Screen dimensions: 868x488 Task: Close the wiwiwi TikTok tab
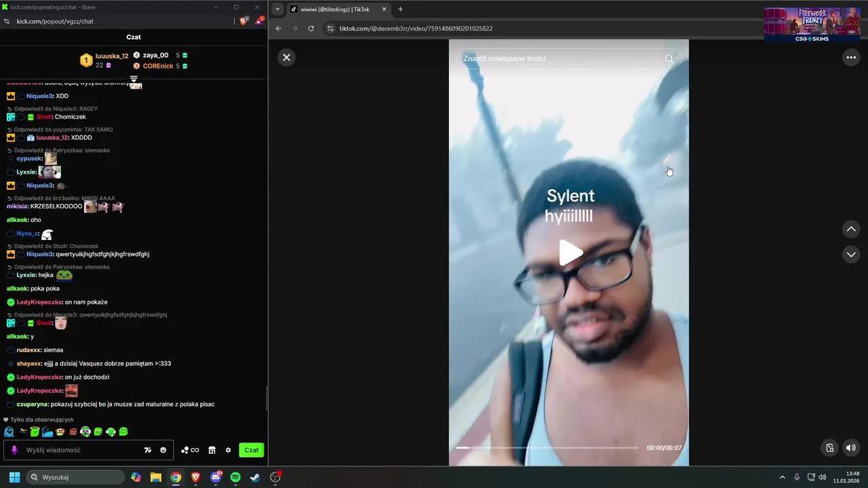click(x=384, y=9)
